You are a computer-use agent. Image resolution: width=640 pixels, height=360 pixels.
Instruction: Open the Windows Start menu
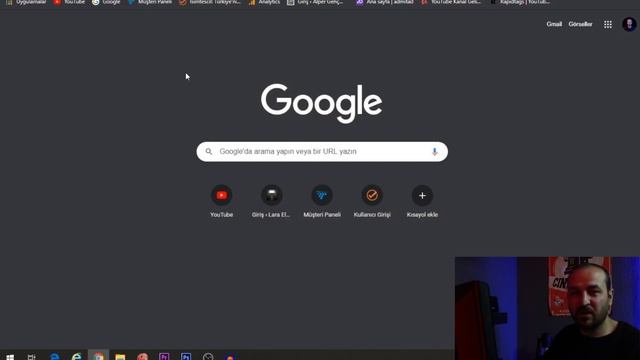(10, 357)
